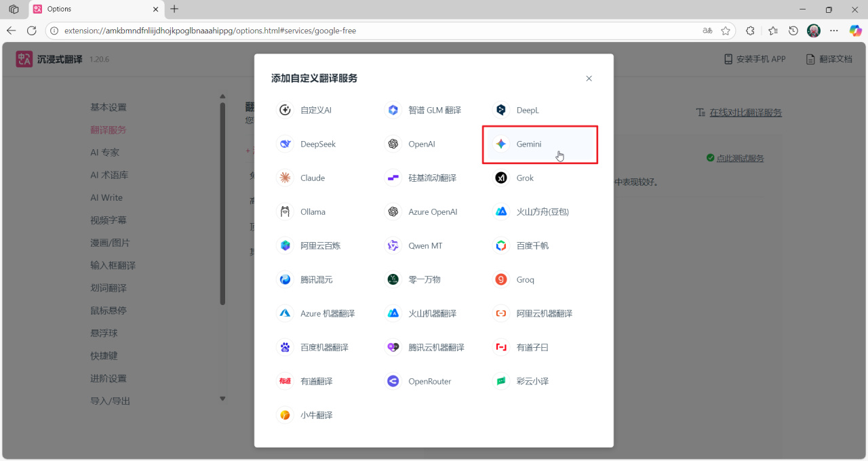Open a new browser tab

pyautogui.click(x=174, y=9)
